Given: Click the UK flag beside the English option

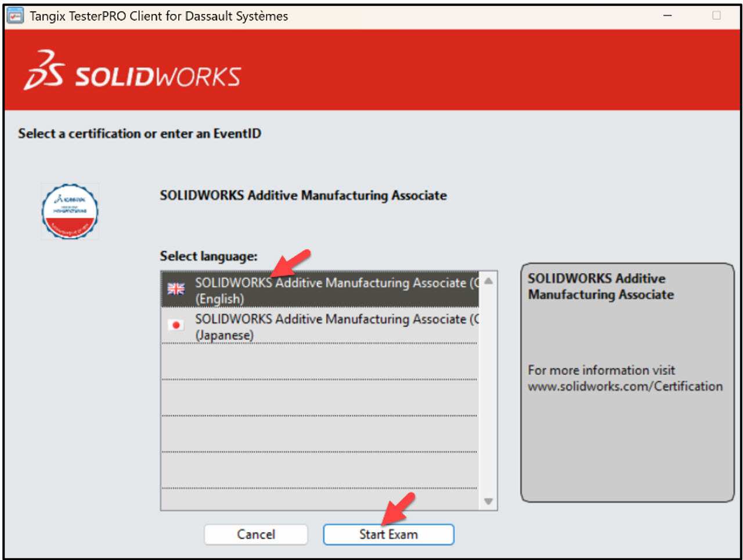Looking at the screenshot, I should click(175, 288).
